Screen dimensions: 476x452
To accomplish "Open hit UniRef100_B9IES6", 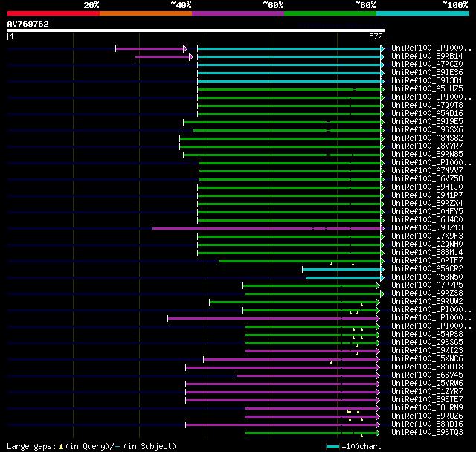I will pos(427,73).
